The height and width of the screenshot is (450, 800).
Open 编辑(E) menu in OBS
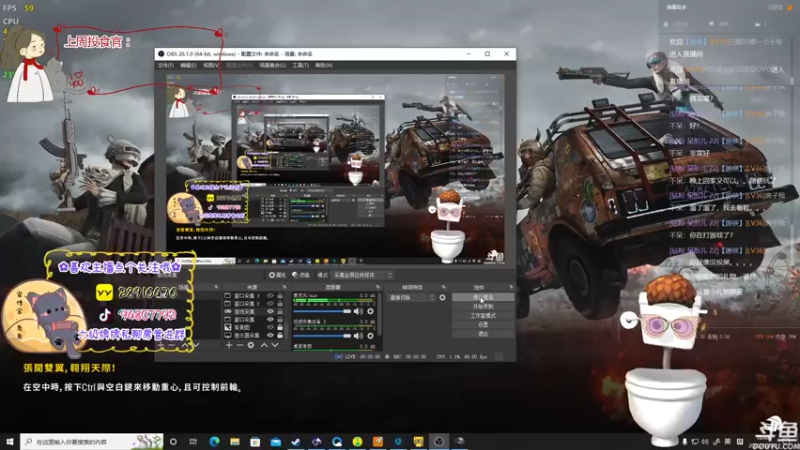(x=188, y=65)
